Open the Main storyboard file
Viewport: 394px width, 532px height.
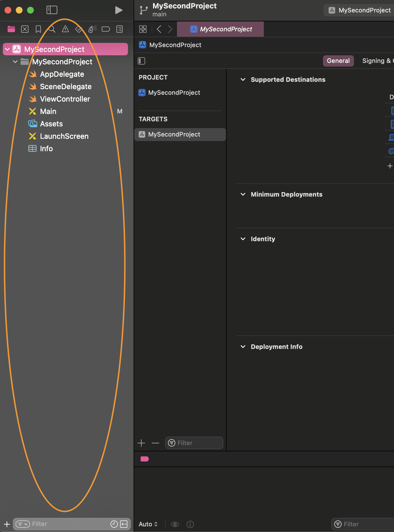48,111
